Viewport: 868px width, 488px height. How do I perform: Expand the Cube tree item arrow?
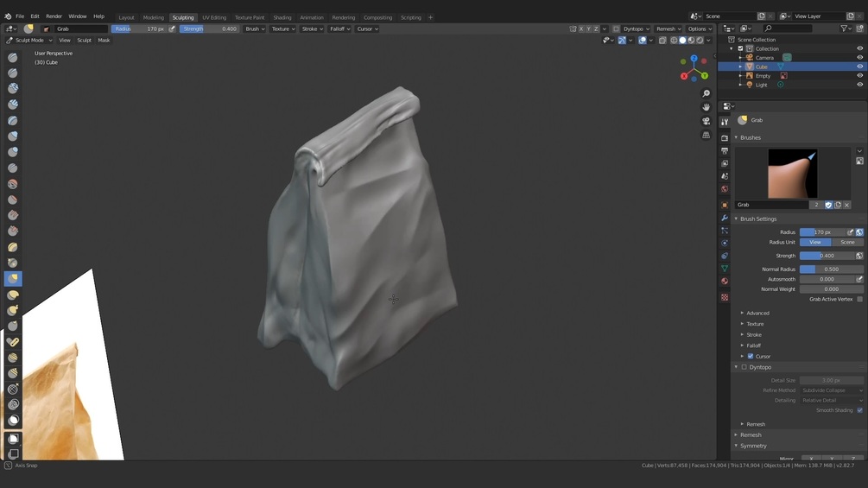click(740, 67)
